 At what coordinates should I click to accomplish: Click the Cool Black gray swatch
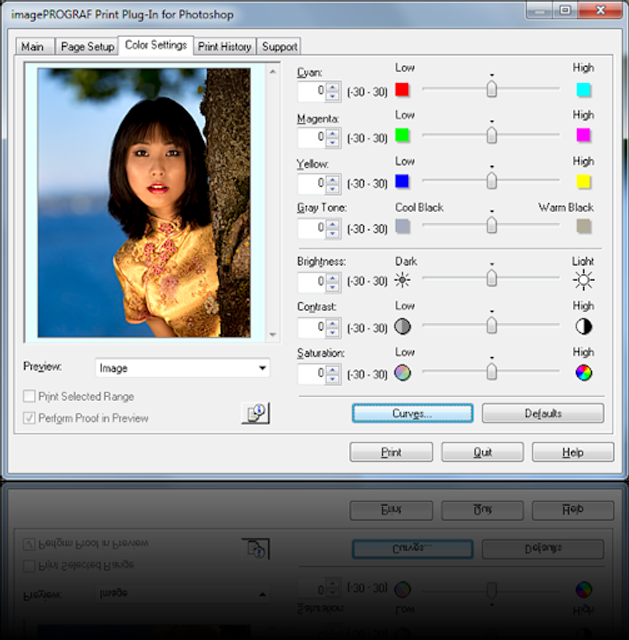(402, 226)
